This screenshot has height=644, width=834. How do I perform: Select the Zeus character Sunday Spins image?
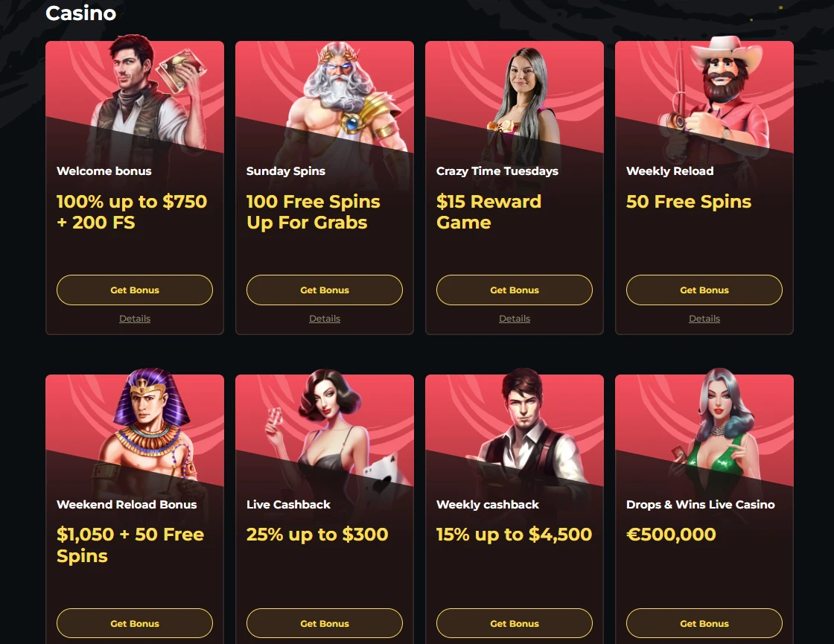pyautogui.click(x=345, y=96)
